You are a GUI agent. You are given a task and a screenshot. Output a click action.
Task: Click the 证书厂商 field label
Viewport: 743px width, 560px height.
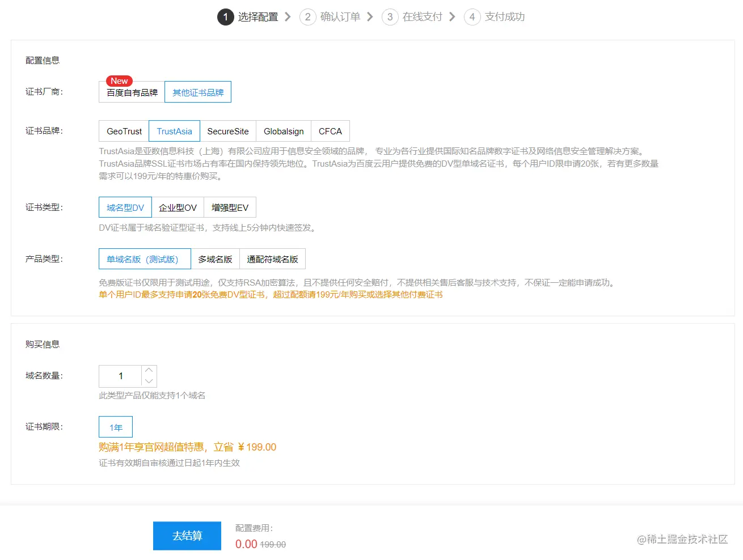coord(44,92)
